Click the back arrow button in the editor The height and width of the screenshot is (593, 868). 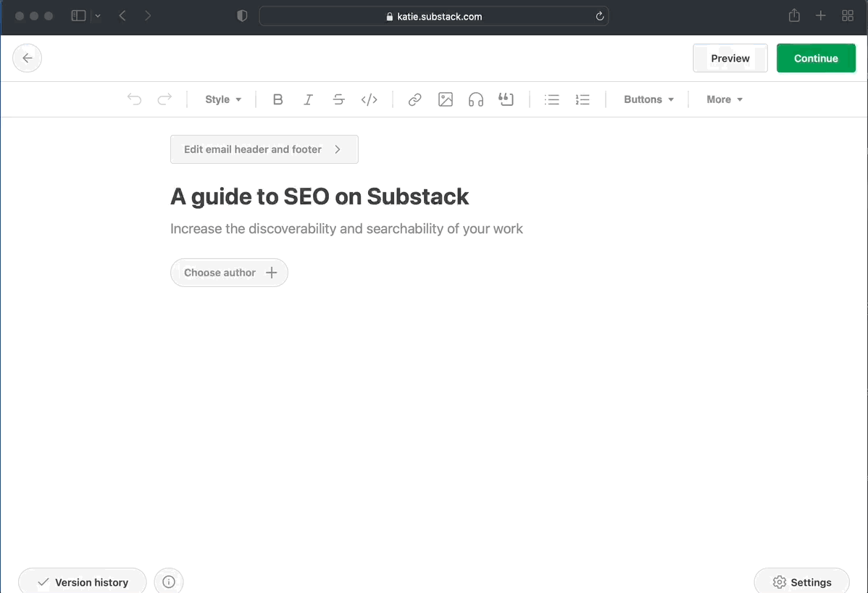click(27, 58)
